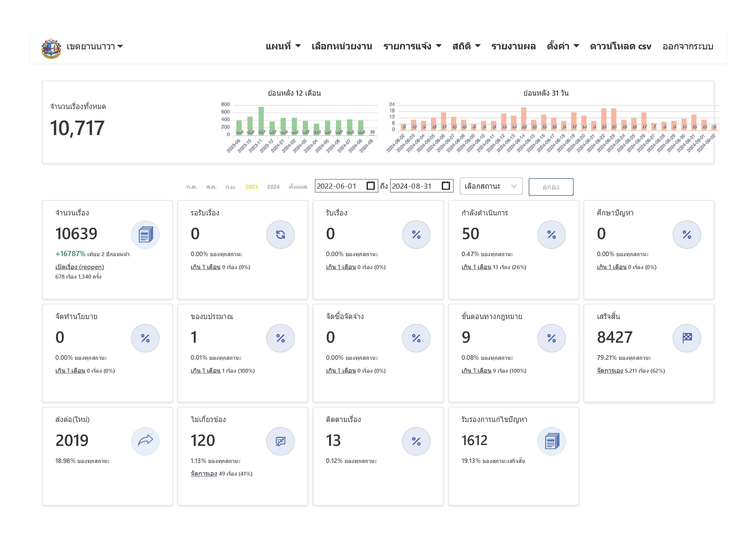Open the เลือกสถานะ status dropdown
Screen dimensions: 756x534
491,186
